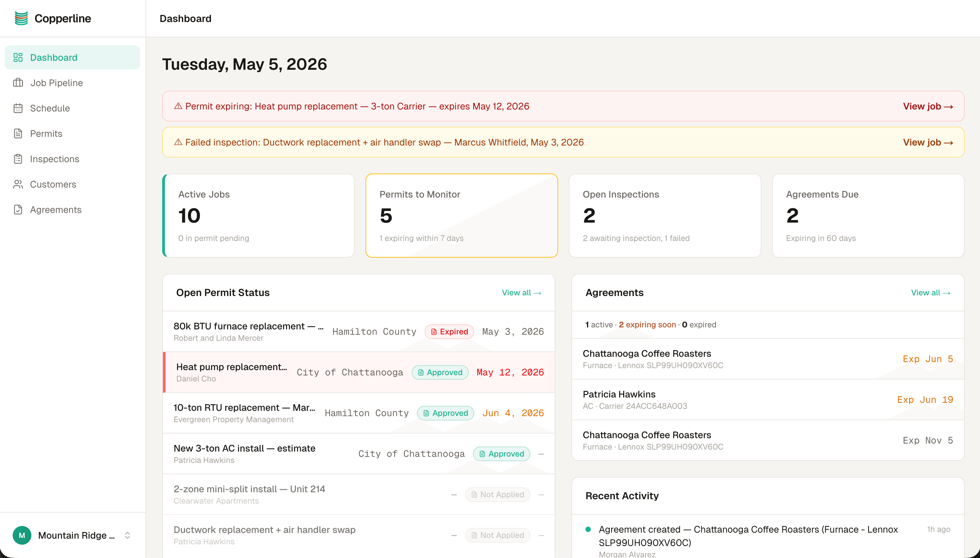Select the Heat pump replacement permit row
980x558 pixels.
click(x=359, y=372)
